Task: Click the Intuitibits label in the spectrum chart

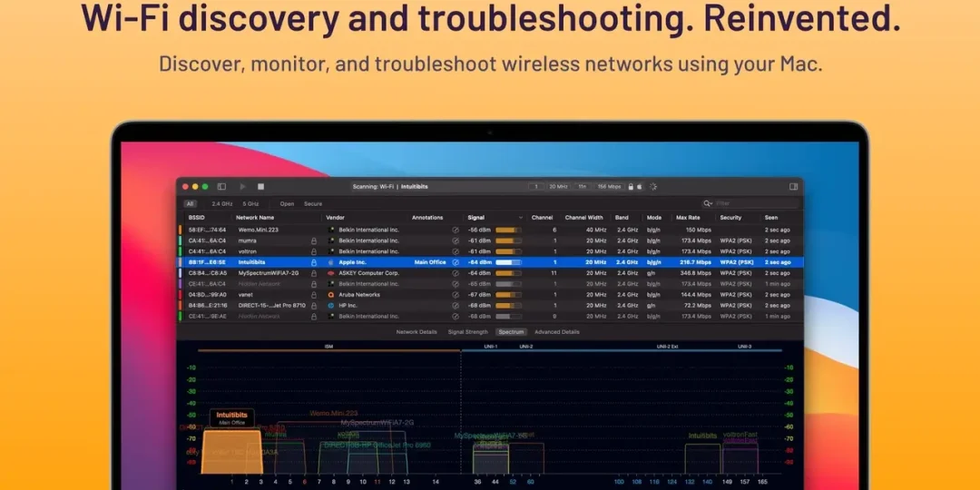Action: click(232, 415)
